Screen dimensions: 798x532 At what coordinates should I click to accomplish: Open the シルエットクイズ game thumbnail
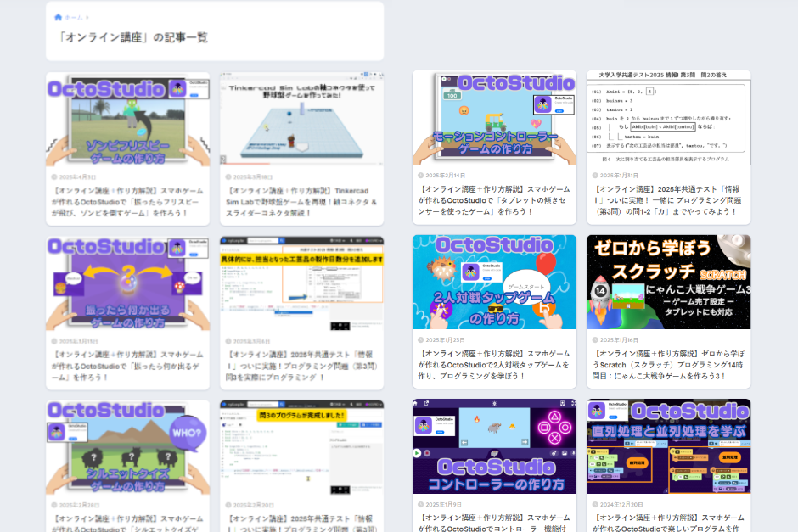pos(127,447)
